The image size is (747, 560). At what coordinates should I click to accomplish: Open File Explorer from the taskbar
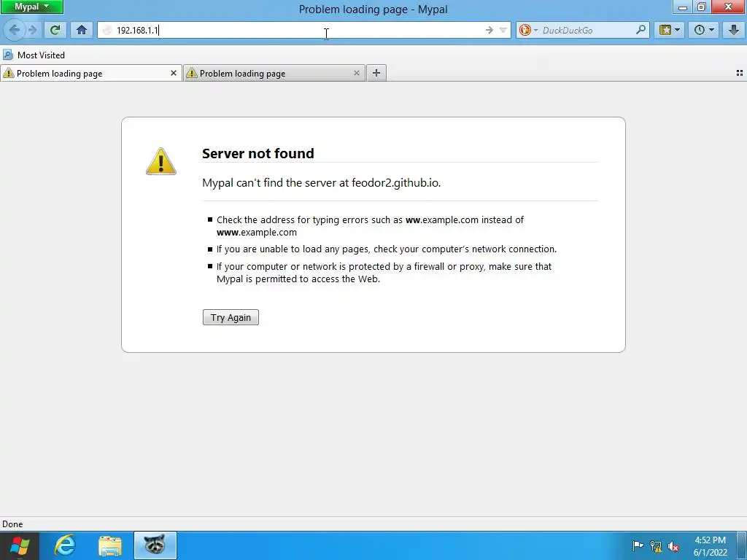[110, 545]
